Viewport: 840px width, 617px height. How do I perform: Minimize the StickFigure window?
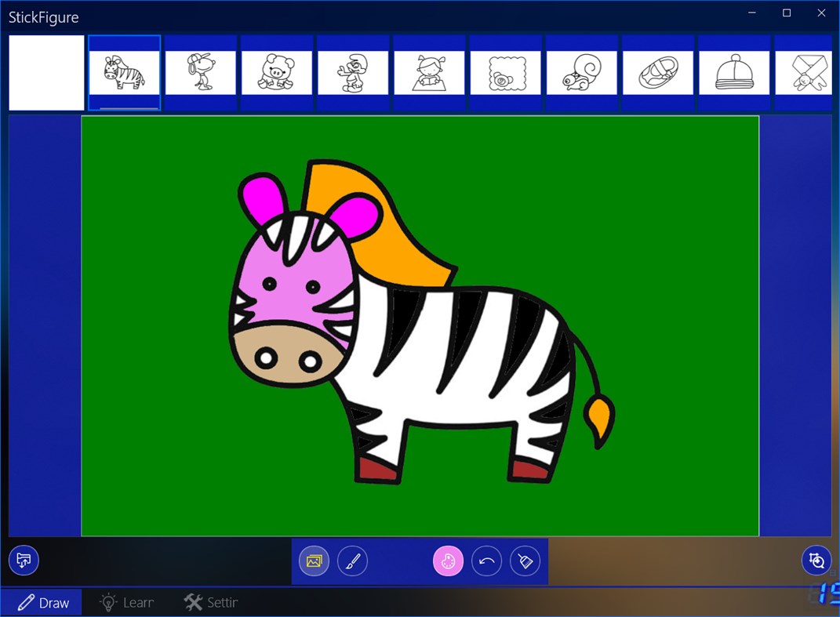(x=752, y=13)
